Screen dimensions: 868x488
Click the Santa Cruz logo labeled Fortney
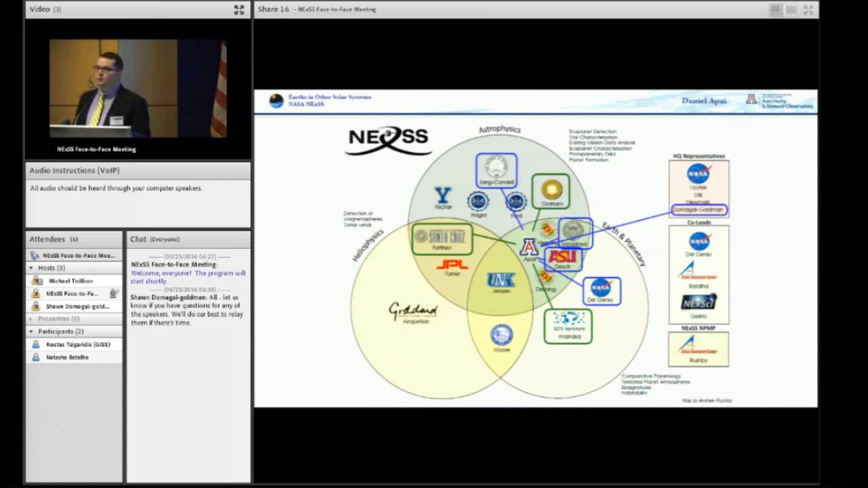coord(441,236)
